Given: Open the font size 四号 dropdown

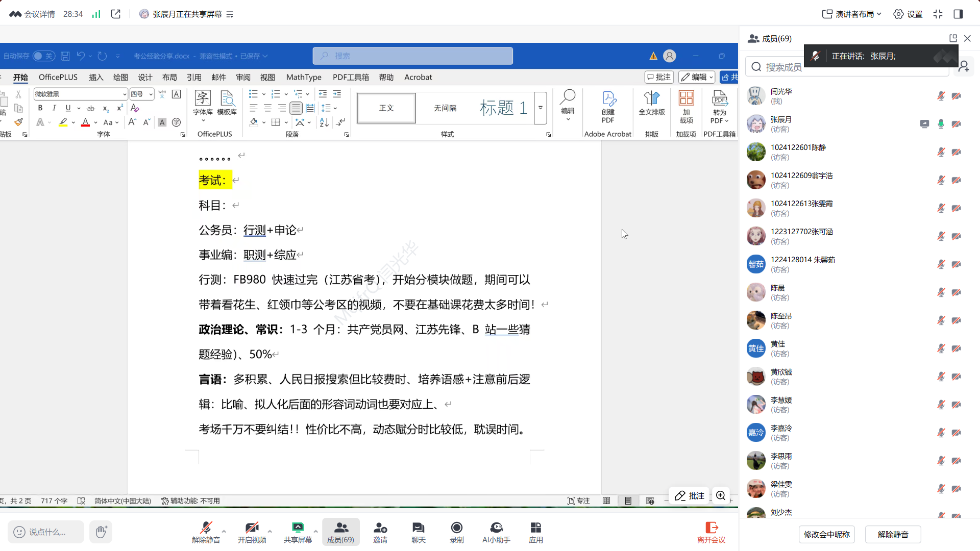Looking at the screenshot, I should [x=151, y=94].
